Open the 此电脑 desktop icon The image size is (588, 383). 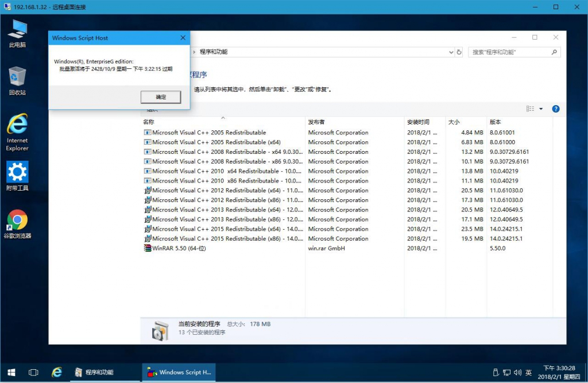[17, 34]
